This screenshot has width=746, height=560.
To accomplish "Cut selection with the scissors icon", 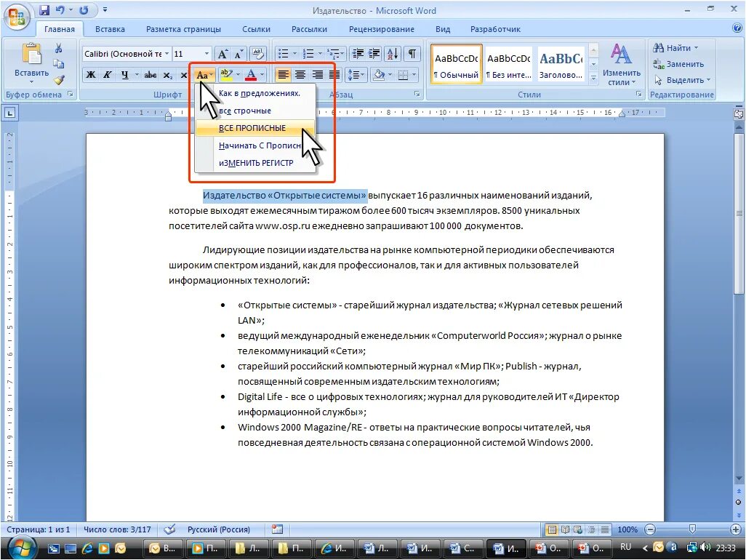I will click(58, 48).
